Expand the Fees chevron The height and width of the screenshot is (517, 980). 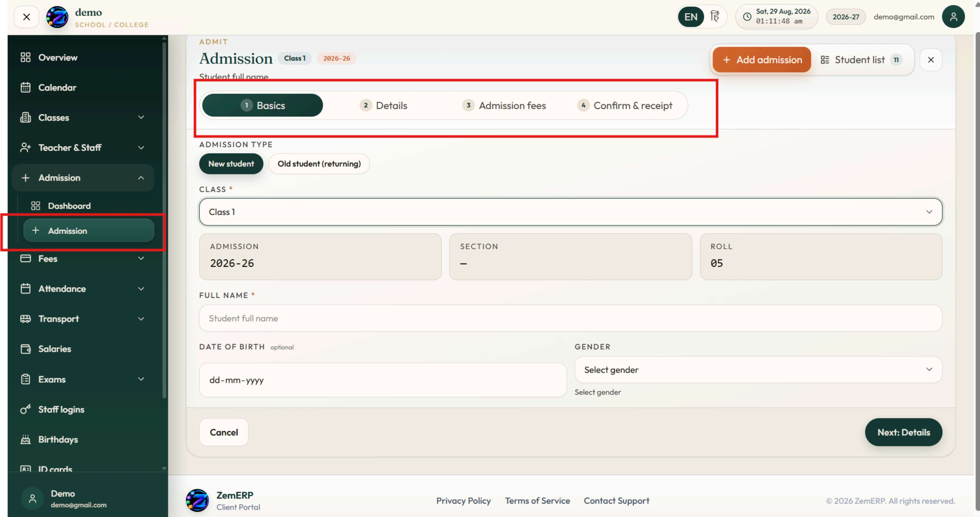[x=141, y=259]
